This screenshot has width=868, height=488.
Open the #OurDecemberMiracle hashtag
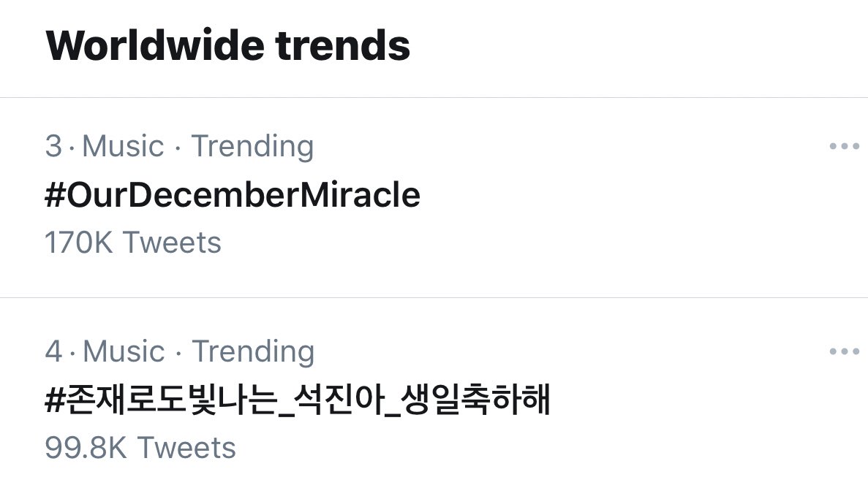coord(233,195)
